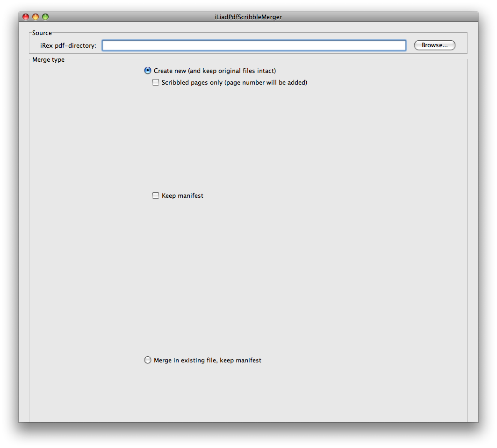Viewport: 497px width, 448px height.
Task: Zoom window using green button
Action: [45, 17]
